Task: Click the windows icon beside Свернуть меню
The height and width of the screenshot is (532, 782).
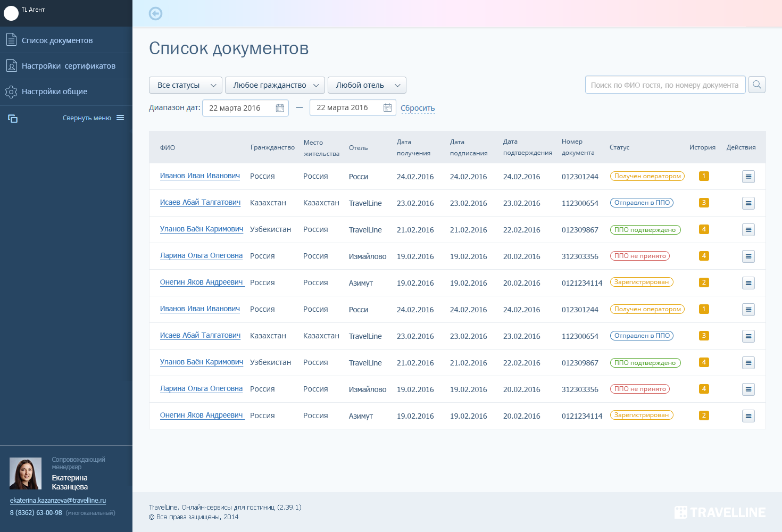Action: (x=13, y=118)
